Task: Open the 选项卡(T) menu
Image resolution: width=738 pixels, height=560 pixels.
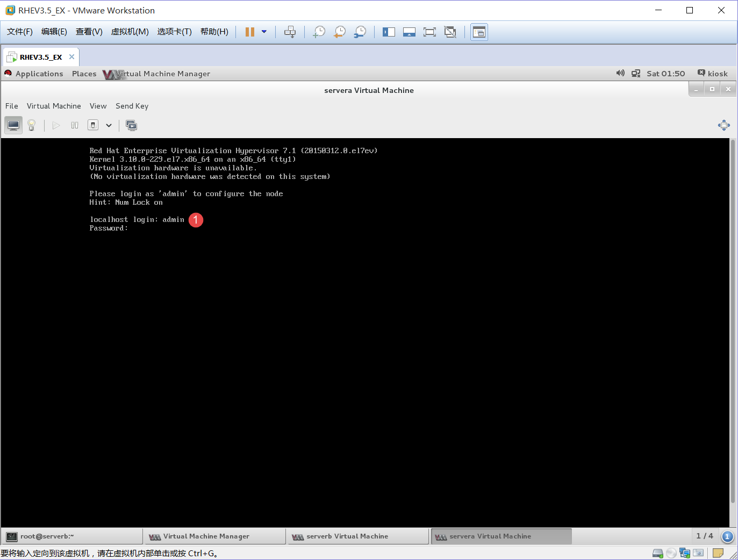Action: (x=175, y=32)
